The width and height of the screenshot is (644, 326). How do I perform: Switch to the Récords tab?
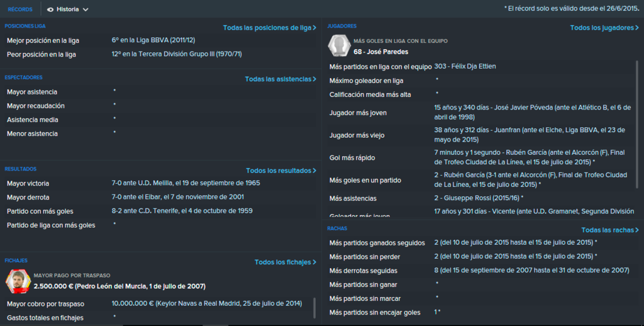[20, 9]
